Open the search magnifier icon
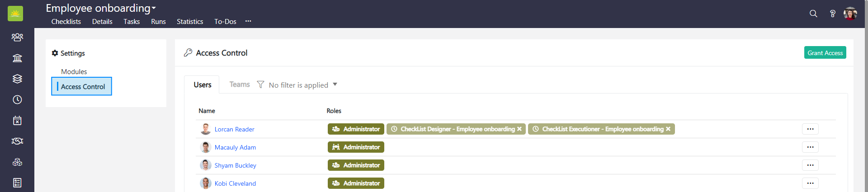Screen dimensions: 868x192 pos(813,14)
